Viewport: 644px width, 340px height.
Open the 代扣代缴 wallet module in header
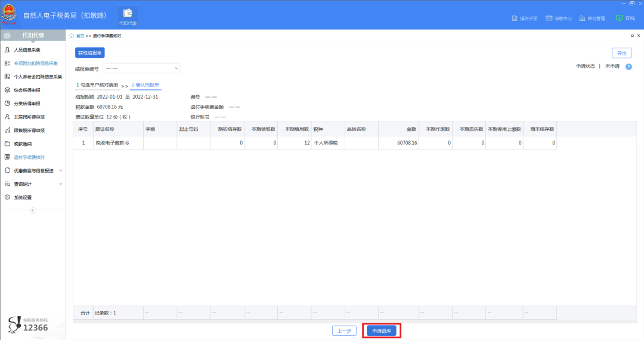[x=128, y=17]
